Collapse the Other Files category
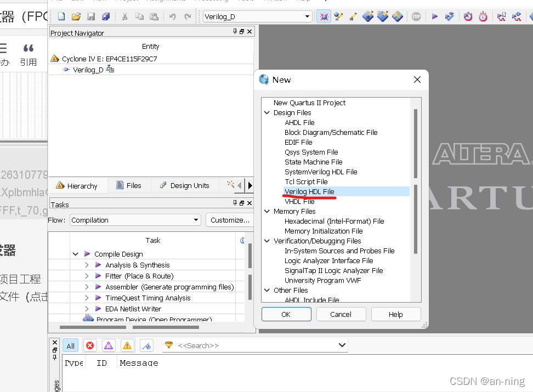Image resolution: width=533 pixels, height=392 pixels. tap(267, 290)
